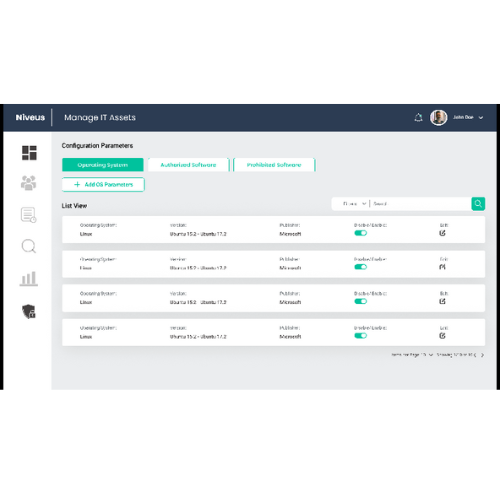Screen dimensions: 500x500
Task: Click the Configuration Parameters heading
Action: click(97, 146)
